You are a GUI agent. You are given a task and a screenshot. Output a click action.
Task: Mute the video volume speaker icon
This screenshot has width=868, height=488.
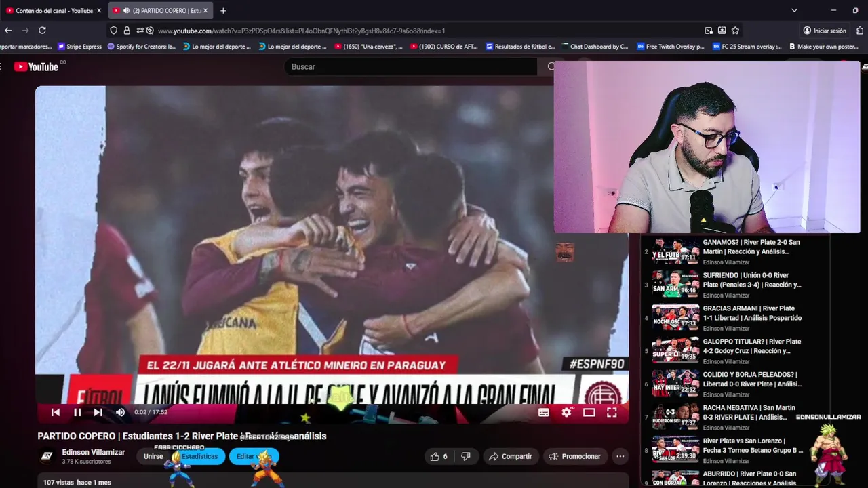click(x=120, y=412)
